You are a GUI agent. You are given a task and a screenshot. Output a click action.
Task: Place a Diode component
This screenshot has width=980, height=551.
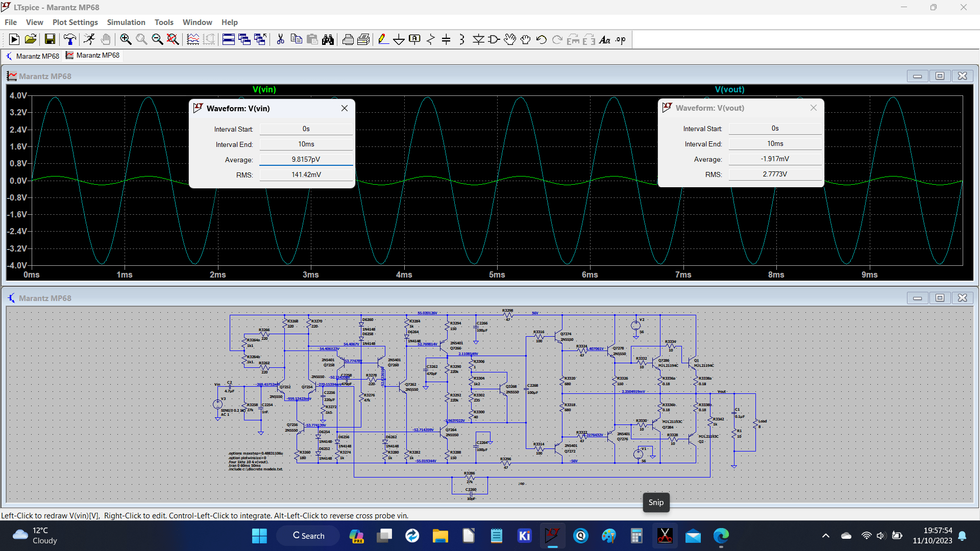click(x=478, y=39)
